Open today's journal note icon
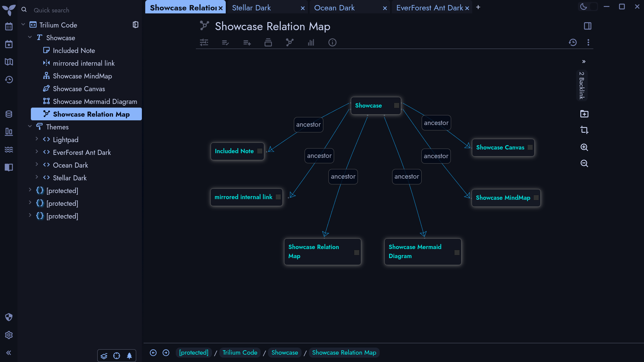The image size is (644, 362). (x=9, y=44)
